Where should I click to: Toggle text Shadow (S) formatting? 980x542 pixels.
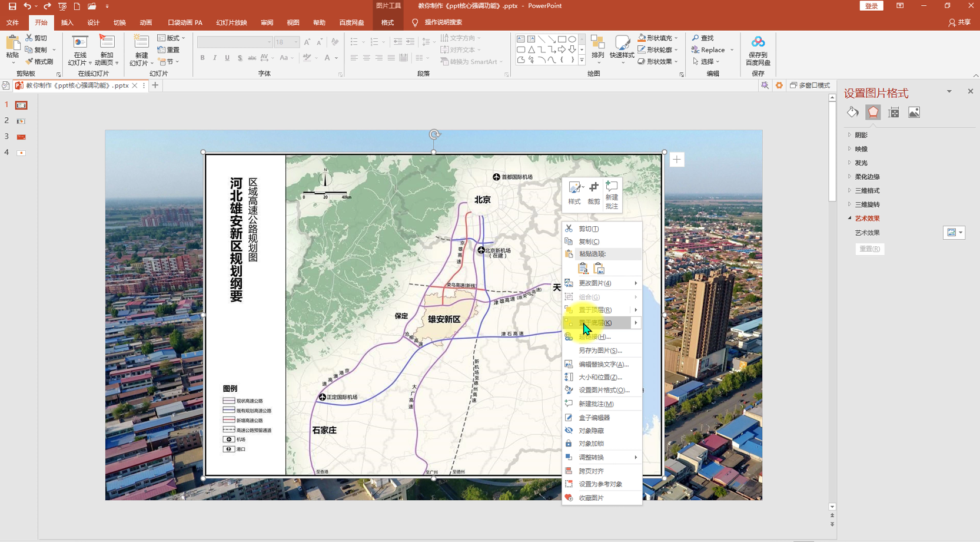coord(240,58)
